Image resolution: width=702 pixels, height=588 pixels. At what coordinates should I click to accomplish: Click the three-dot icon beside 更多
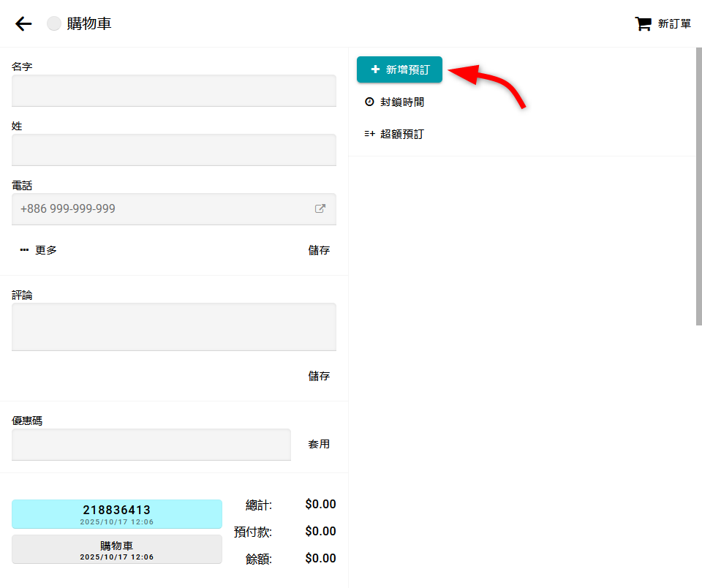(24, 250)
